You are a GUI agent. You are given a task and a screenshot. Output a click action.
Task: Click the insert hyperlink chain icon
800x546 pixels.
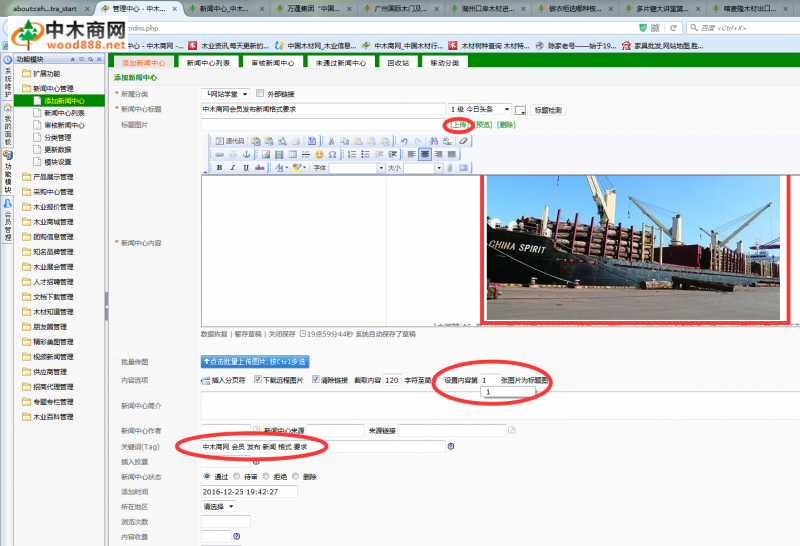219,154
